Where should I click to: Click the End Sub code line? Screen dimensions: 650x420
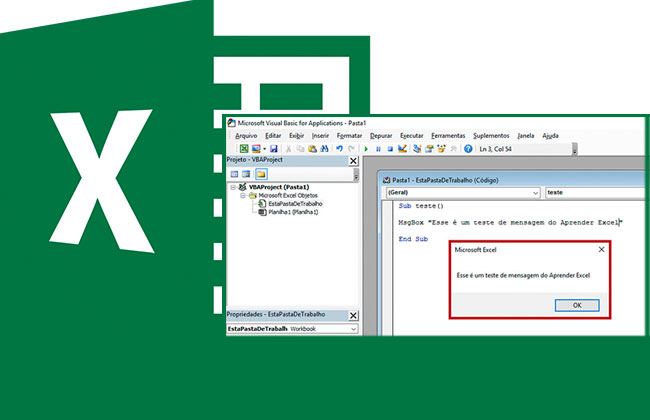pyautogui.click(x=413, y=239)
